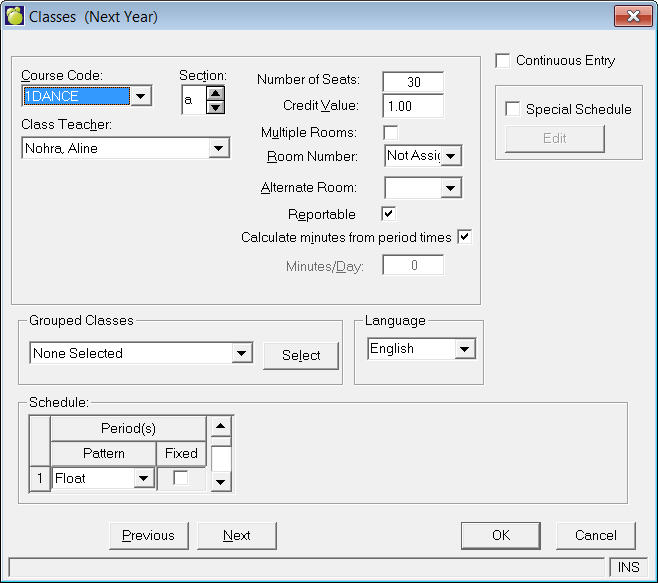Screen dimensions: 658x583
Task: Toggle the Multiple Rooms checkbox
Action: tap(391, 133)
